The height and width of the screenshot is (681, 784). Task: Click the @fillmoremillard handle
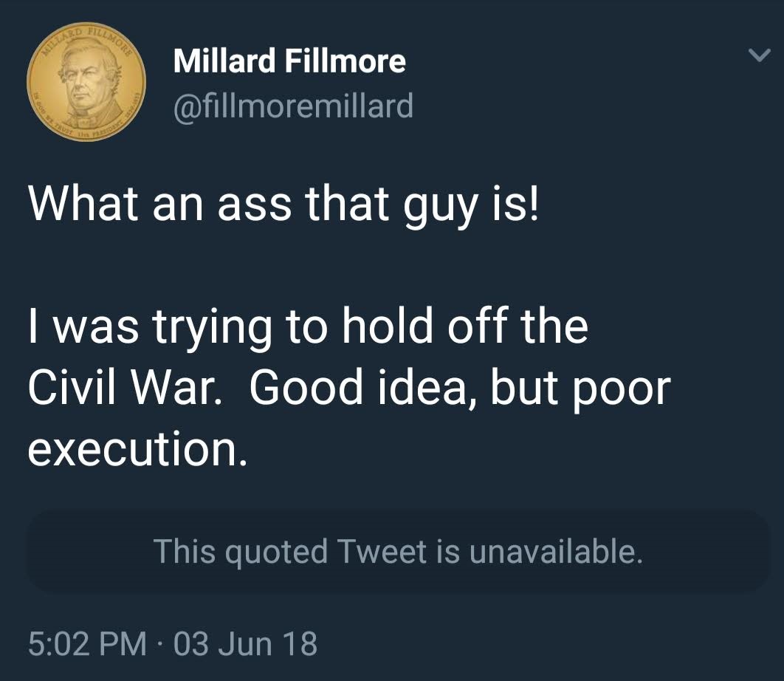292,106
